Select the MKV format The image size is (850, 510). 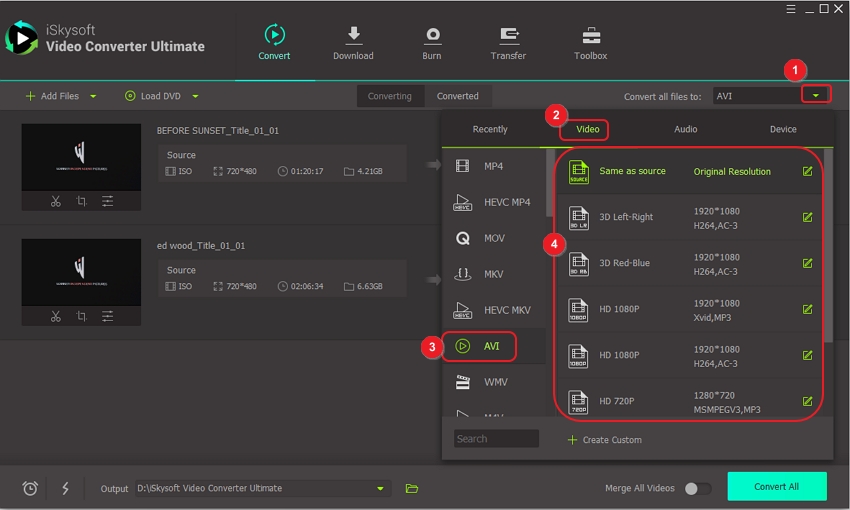[493, 274]
